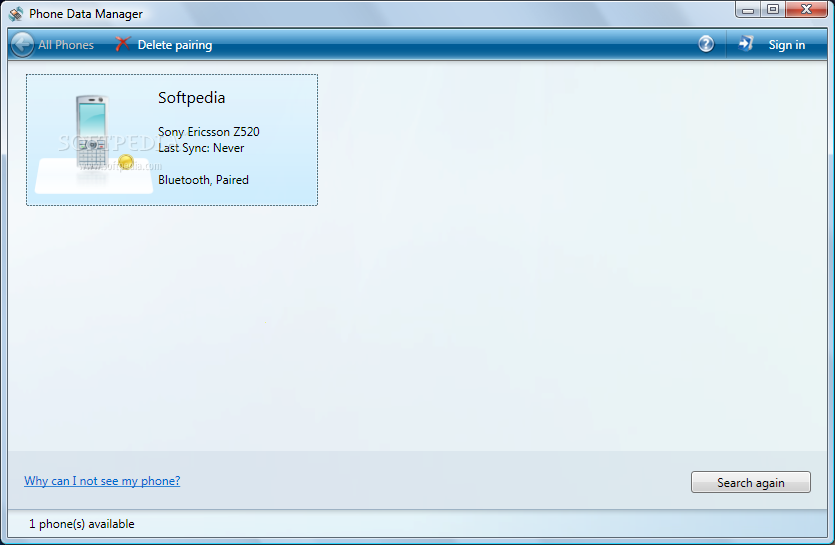Screen dimensions: 835x545
Task: Open the "Why can I not see my phone?" link
Action: [102, 481]
